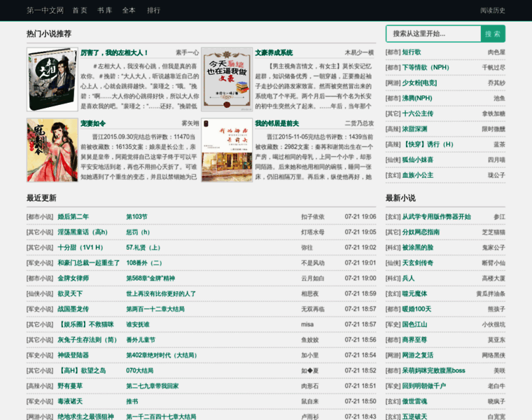The image size is (532, 420).
Task: Open the novel 欲灵天下
Action: (x=70, y=294)
